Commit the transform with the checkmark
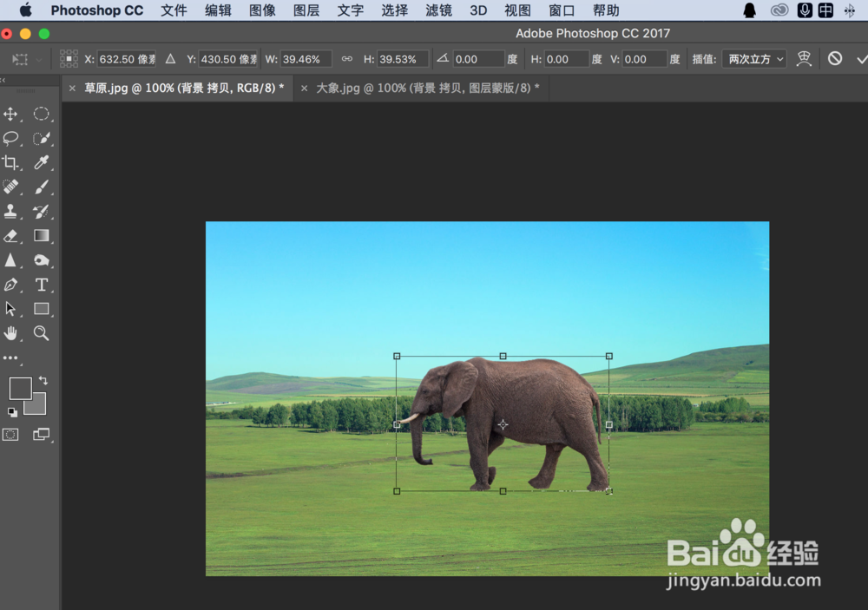This screenshot has width=868, height=610. click(x=861, y=59)
